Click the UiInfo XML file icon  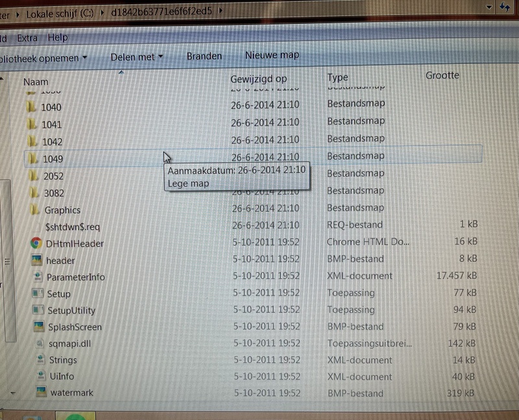click(x=42, y=376)
